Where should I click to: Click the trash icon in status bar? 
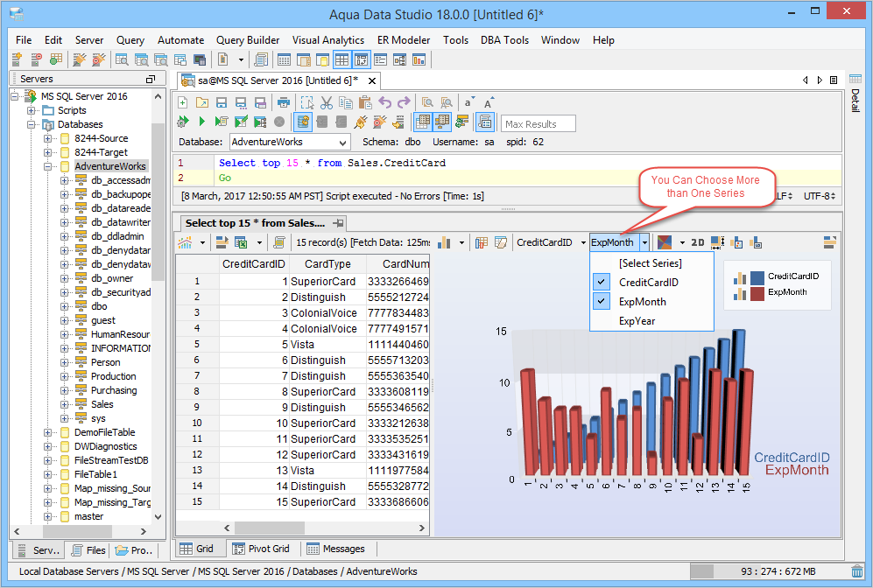pyautogui.click(x=856, y=571)
